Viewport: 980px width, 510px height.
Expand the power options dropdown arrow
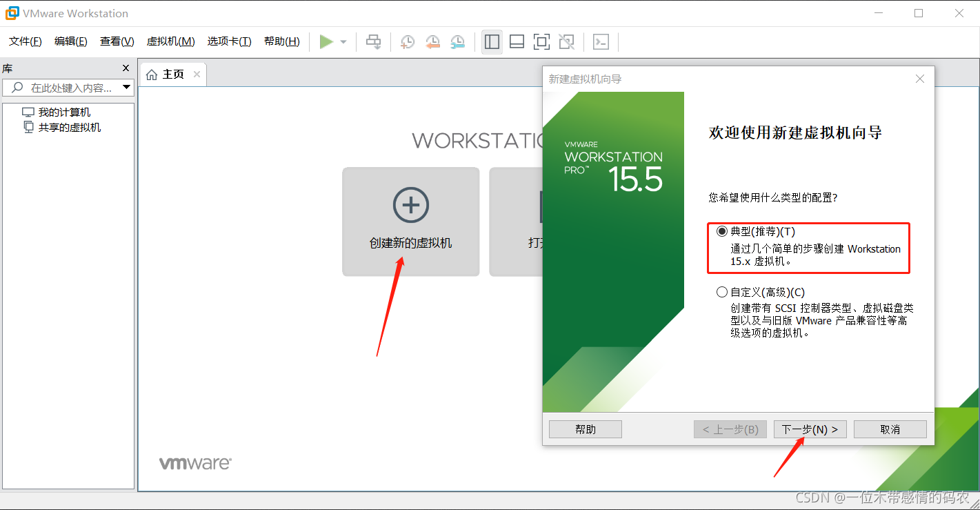(x=343, y=42)
